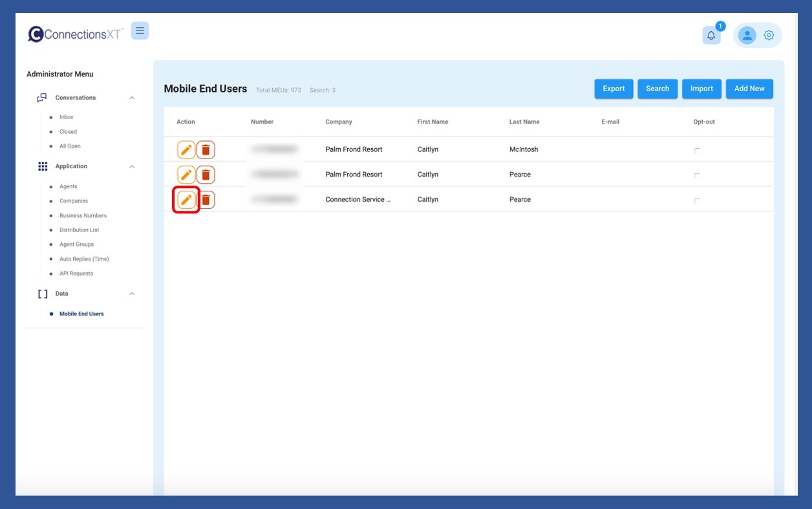The image size is (812, 509).
Task: Collapse the Conversations menu section
Action: click(132, 98)
